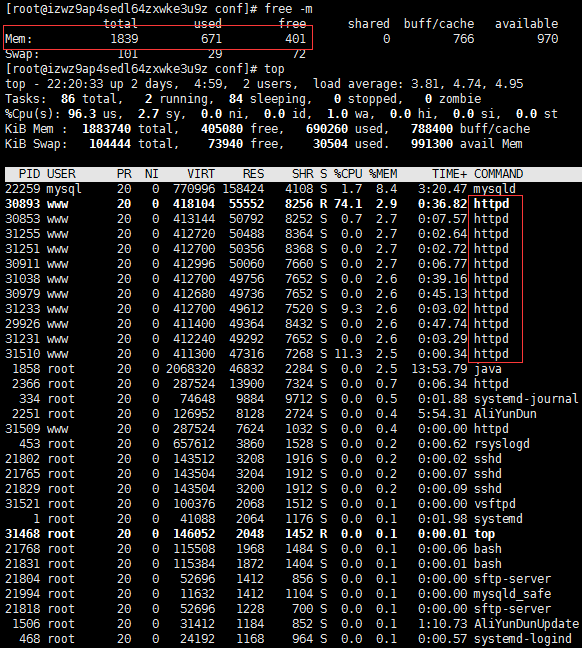Click the AliYunDunUpdate command entry

[x=527, y=624]
